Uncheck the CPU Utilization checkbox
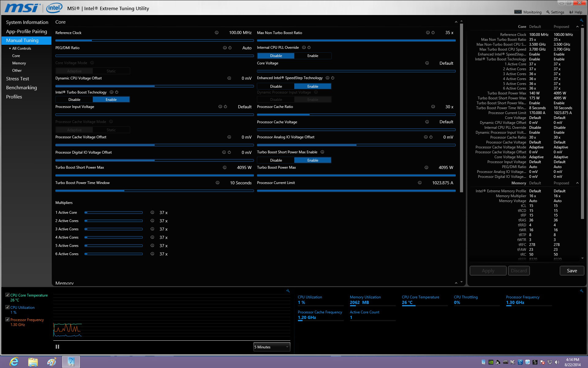This screenshot has width=588, height=368. pyautogui.click(x=7, y=307)
